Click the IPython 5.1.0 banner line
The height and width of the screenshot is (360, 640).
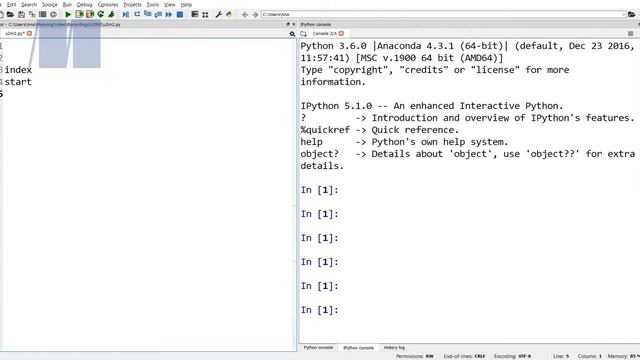432,106
